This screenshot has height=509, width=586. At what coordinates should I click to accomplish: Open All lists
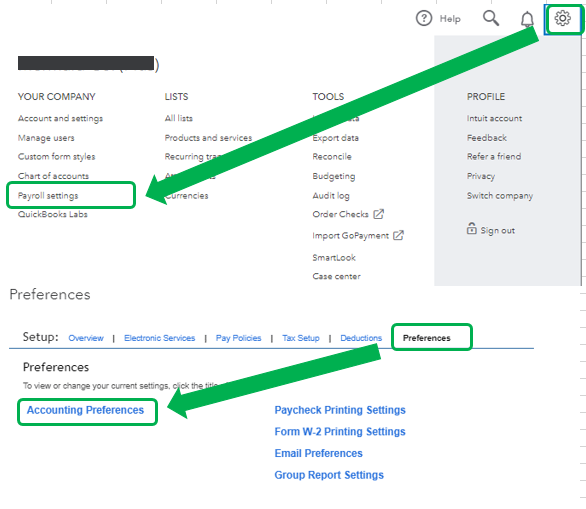[179, 118]
